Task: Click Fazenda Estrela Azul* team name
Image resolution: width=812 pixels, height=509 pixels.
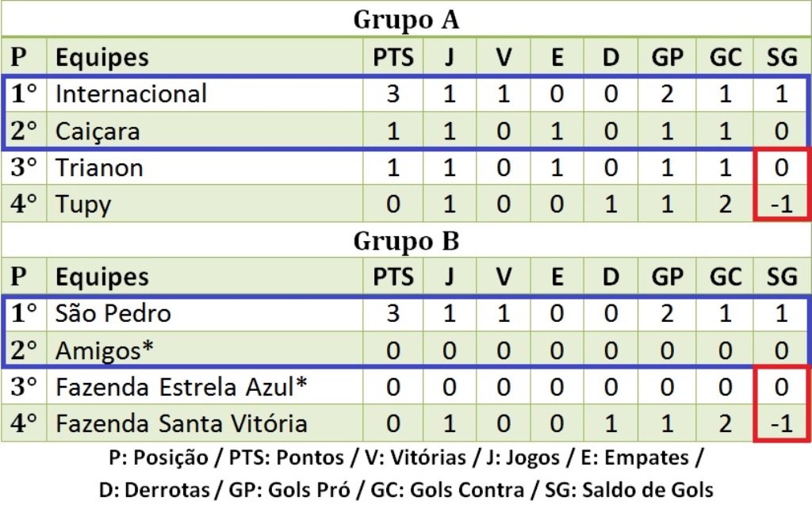Action: pos(182,387)
